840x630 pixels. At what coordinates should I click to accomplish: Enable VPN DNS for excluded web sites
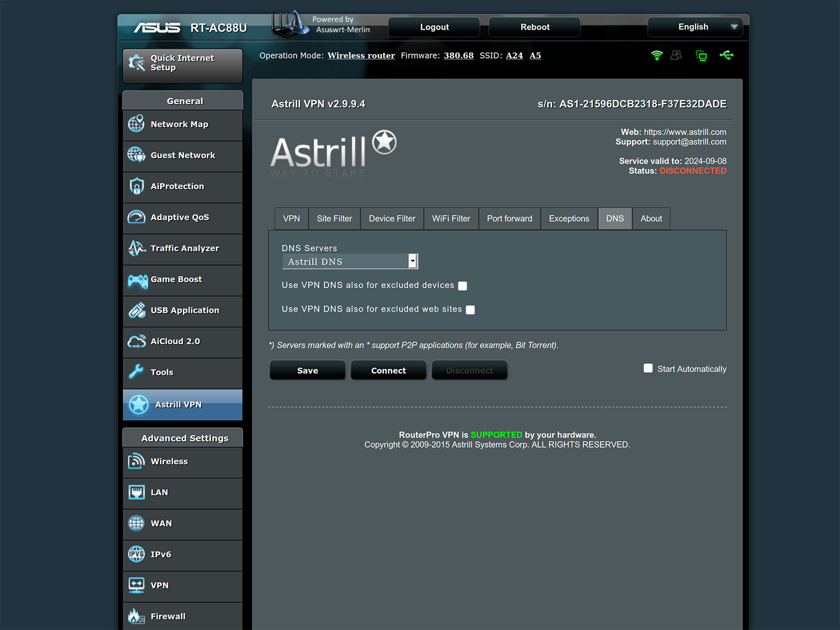[x=470, y=310]
